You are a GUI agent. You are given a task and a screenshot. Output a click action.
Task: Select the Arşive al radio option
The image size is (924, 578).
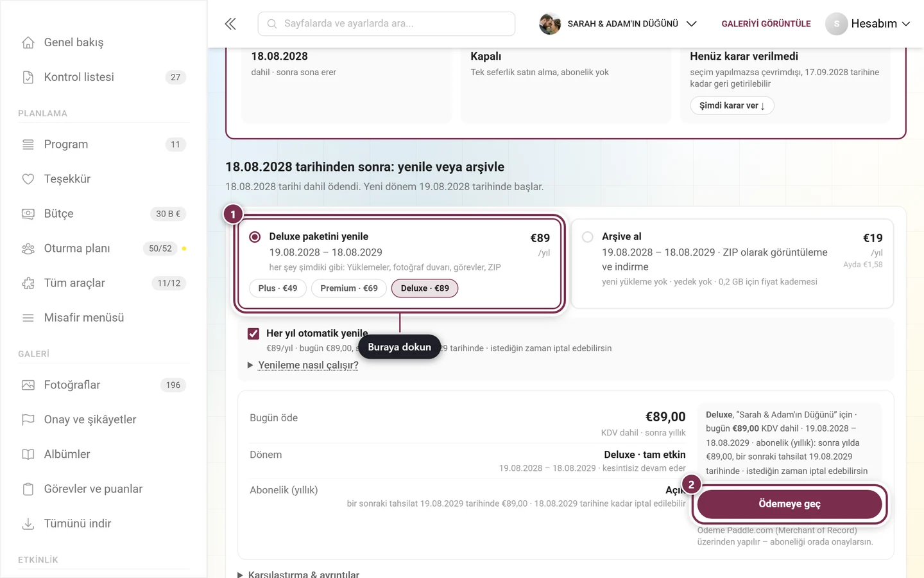[587, 237]
